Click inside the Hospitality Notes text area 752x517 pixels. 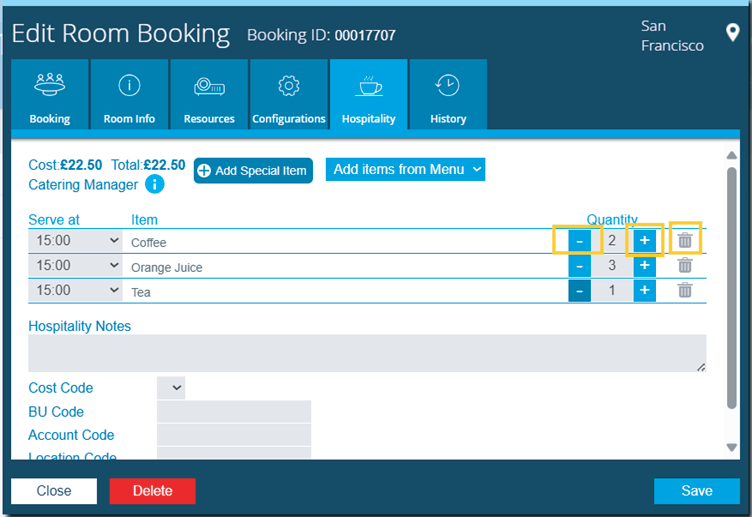point(366,354)
